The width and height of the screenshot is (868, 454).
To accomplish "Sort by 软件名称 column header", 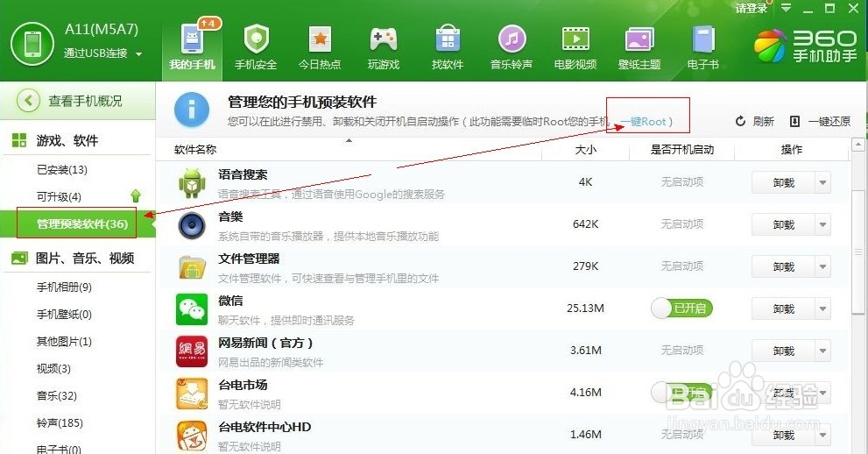I will pos(194,150).
